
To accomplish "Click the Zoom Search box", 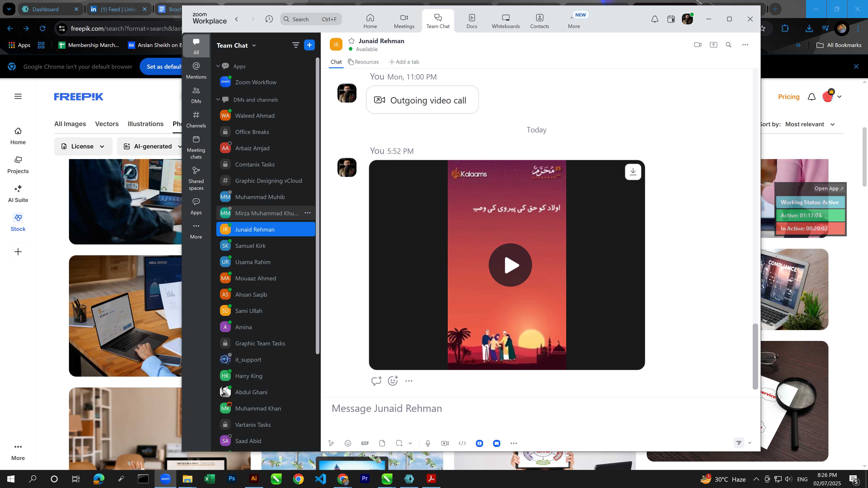I will (x=311, y=19).
